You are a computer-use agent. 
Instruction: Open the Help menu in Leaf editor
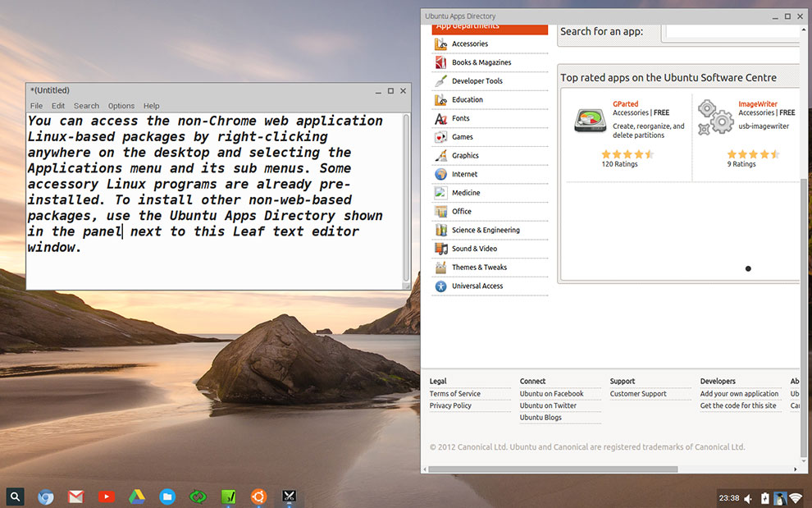(151, 106)
